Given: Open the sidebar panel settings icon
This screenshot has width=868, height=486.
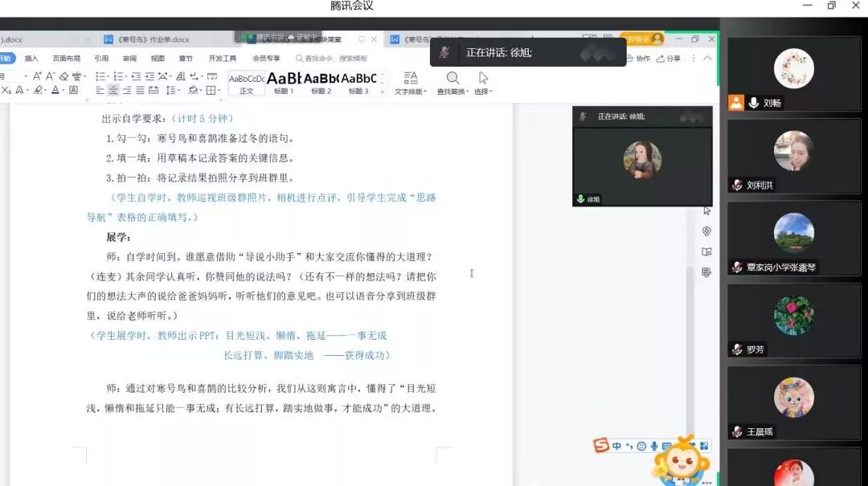Looking at the screenshot, I should [706, 272].
